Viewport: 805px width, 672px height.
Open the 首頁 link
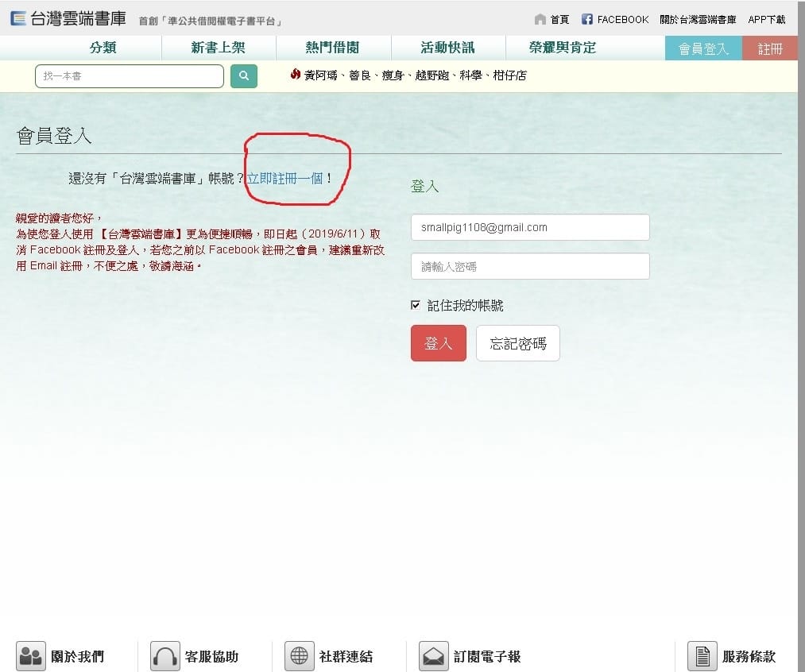tap(559, 20)
